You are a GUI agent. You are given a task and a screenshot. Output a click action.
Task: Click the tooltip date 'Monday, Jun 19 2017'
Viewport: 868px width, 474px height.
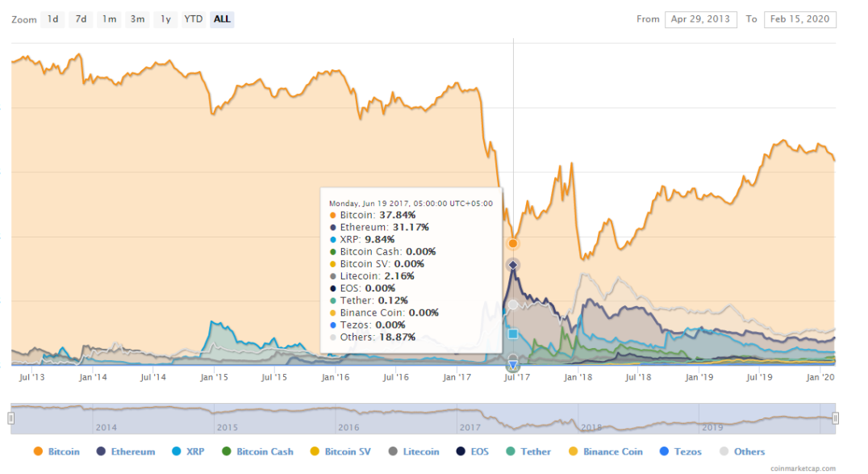coord(370,203)
